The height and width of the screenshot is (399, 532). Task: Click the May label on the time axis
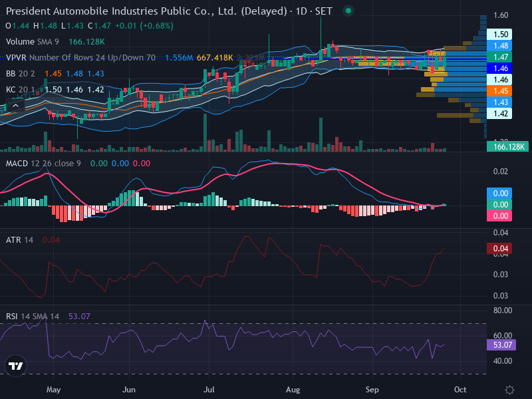point(53,390)
